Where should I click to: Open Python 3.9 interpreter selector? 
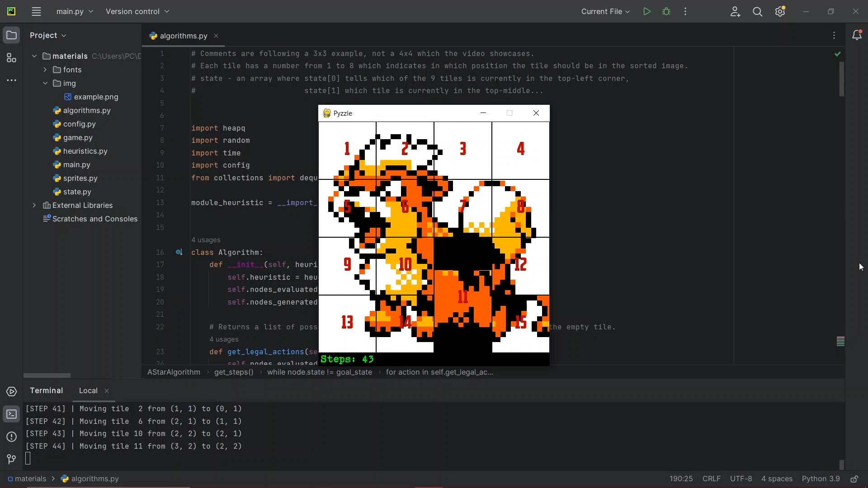click(x=821, y=479)
